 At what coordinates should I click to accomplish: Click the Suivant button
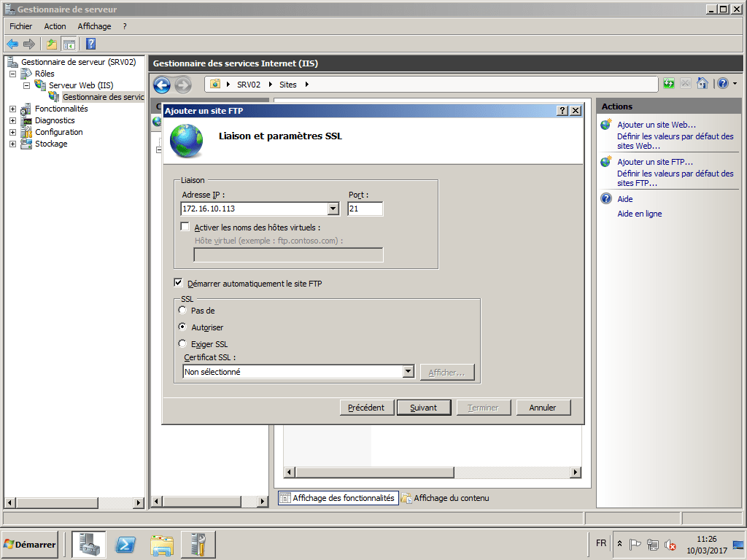[x=424, y=408]
